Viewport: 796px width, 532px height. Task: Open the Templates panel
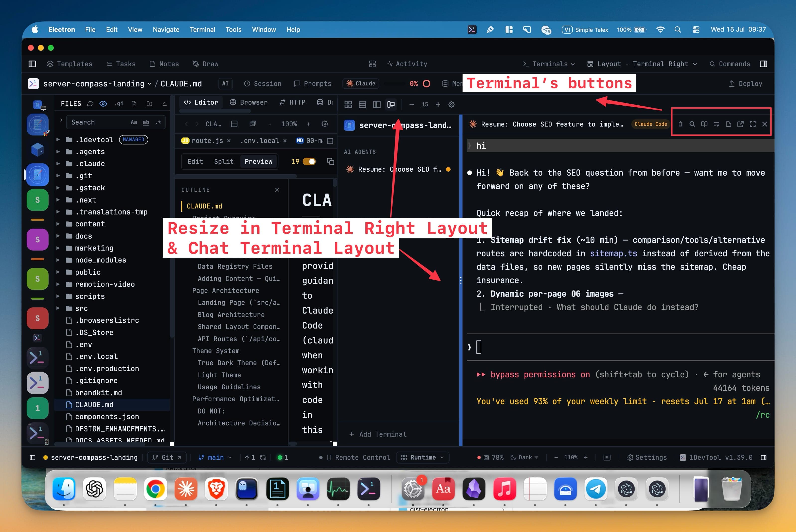point(69,64)
